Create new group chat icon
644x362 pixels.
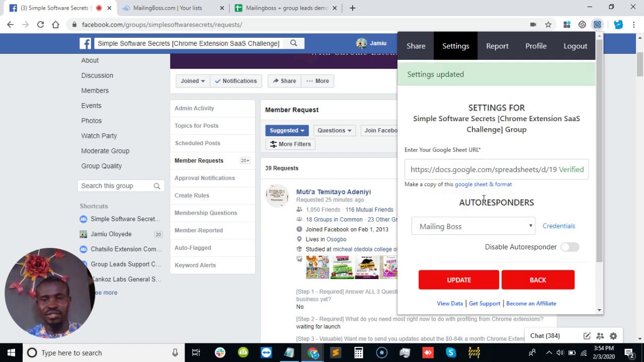click(x=600, y=336)
